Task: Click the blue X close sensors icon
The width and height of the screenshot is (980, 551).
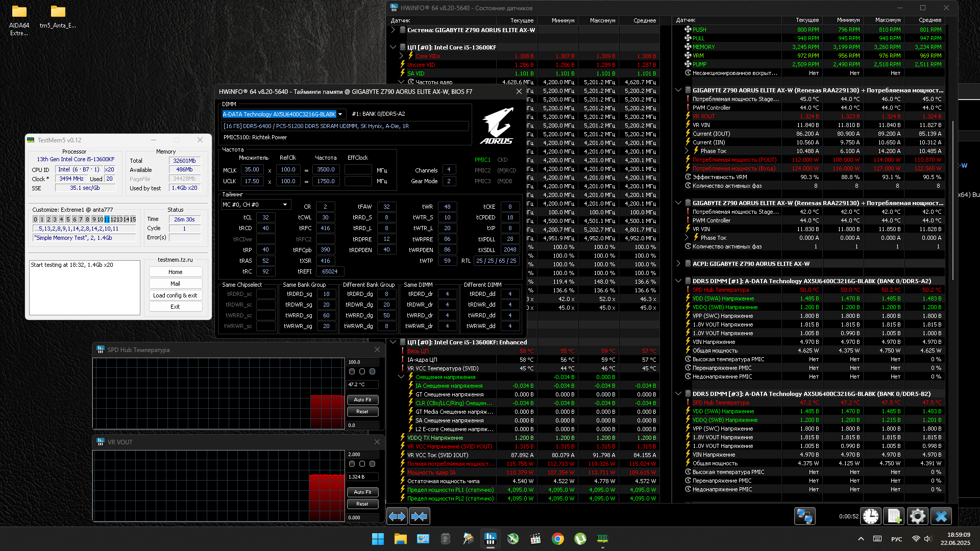Action: tap(941, 516)
